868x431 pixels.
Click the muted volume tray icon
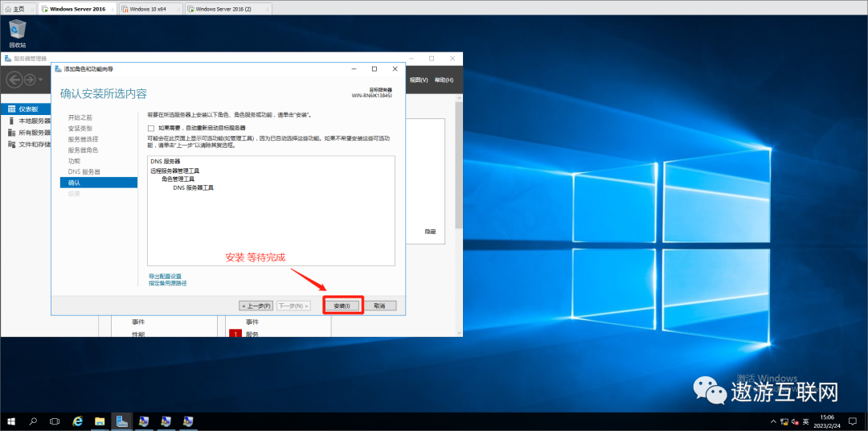[x=795, y=421]
